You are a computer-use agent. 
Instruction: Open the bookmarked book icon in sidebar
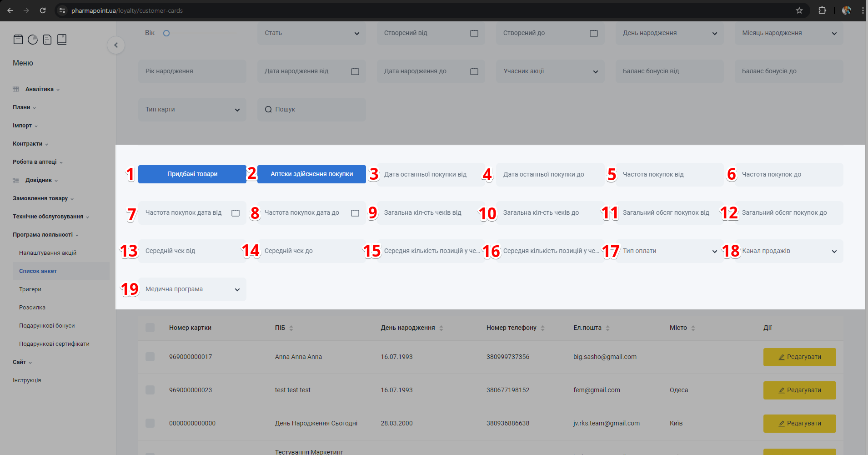[x=62, y=40]
